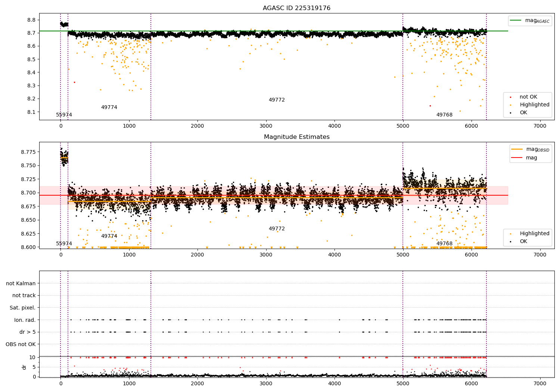560x392 pixels.
Task: Click the 8.700 y-axis tick label
Action: tap(28, 193)
